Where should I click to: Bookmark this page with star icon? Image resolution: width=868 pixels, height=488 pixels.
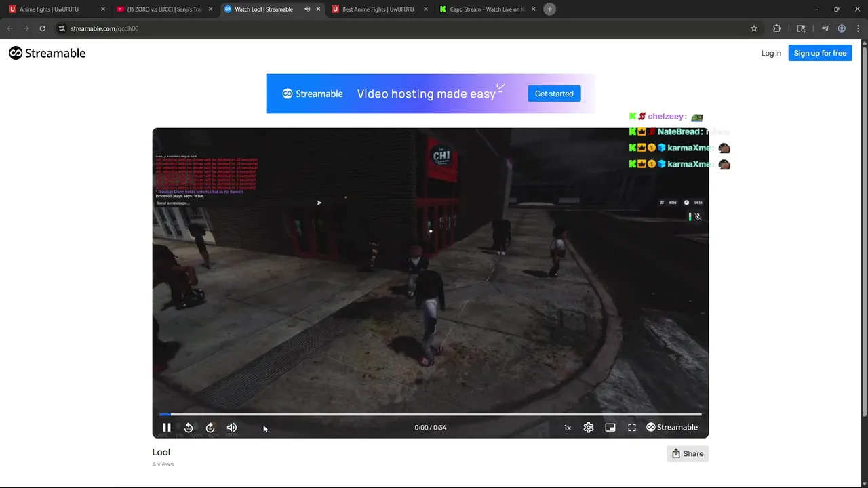[x=753, y=28]
